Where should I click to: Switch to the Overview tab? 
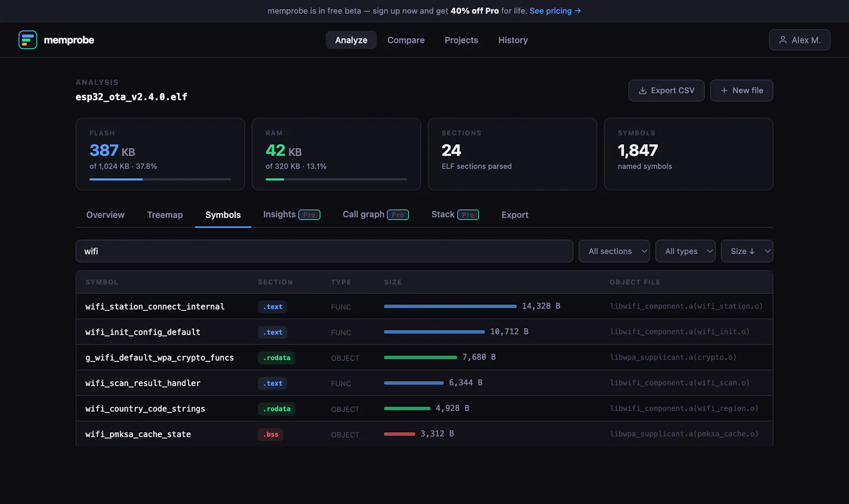point(105,215)
